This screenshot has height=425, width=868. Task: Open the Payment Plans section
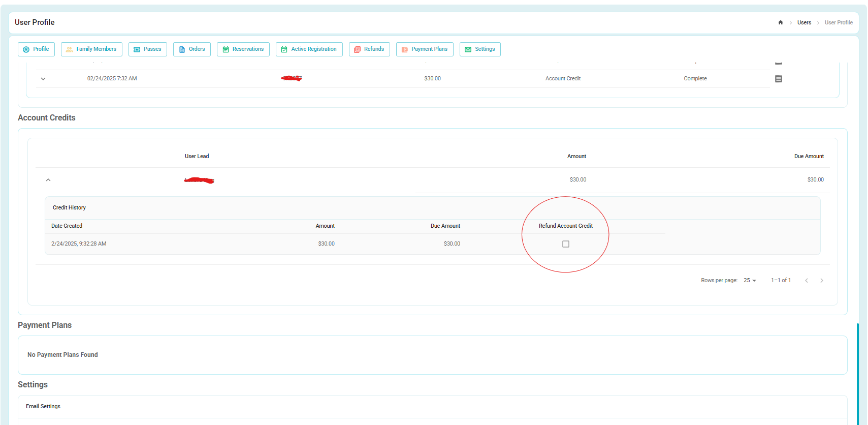[425, 49]
